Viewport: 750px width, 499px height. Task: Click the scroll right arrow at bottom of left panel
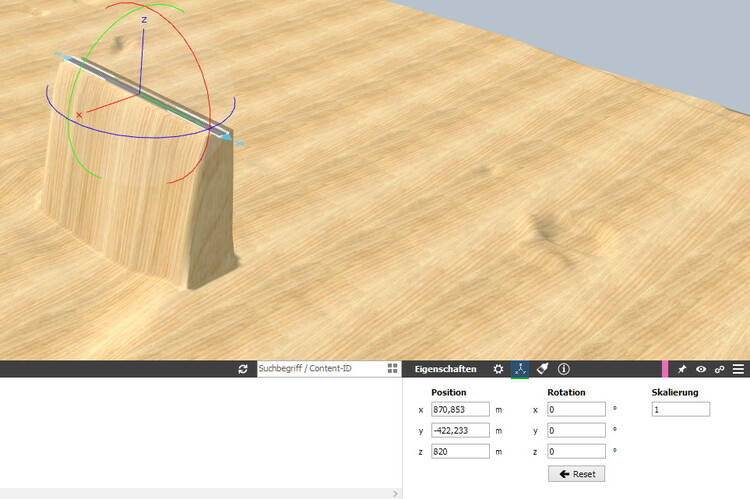(x=395, y=494)
